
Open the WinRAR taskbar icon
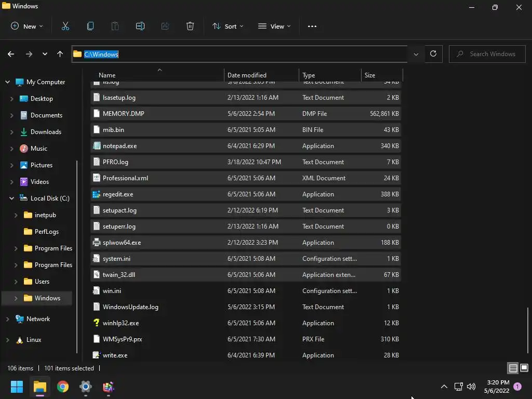(x=108, y=387)
